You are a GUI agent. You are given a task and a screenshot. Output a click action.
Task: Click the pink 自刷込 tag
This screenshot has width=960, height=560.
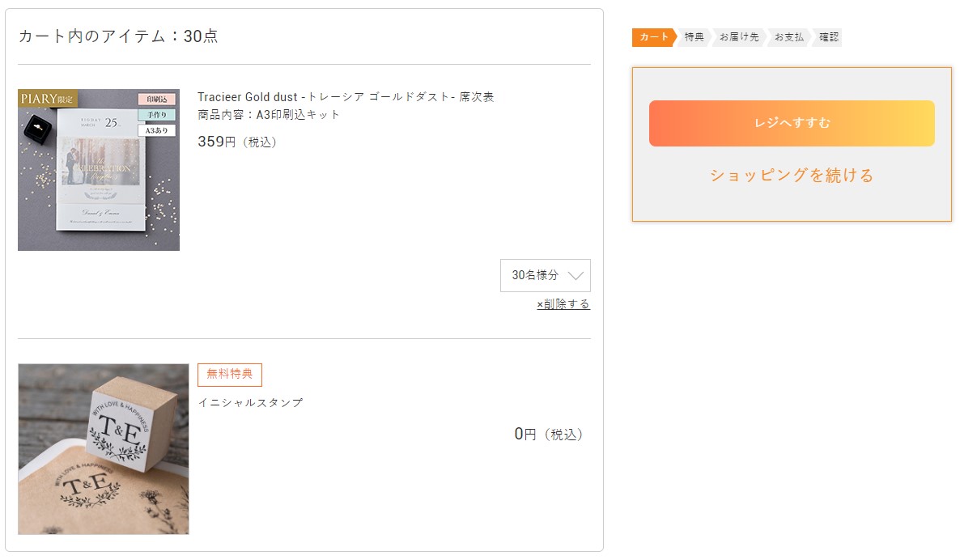tap(156, 100)
